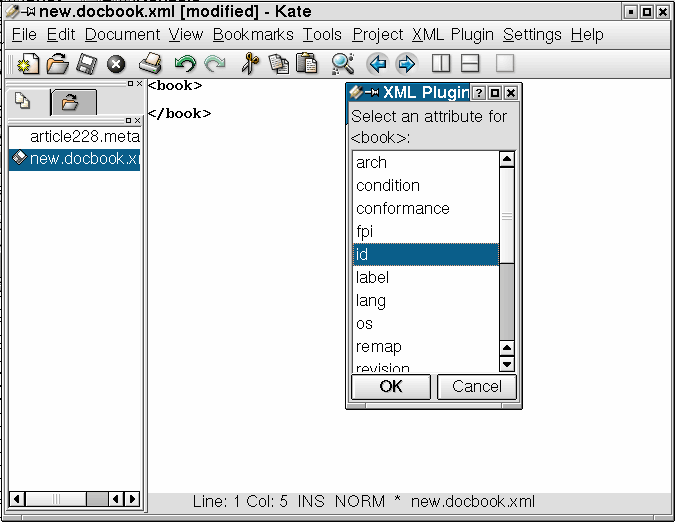675x522 pixels.
Task: Choose the 'lang' attribute from list
Action: [371, 300]
